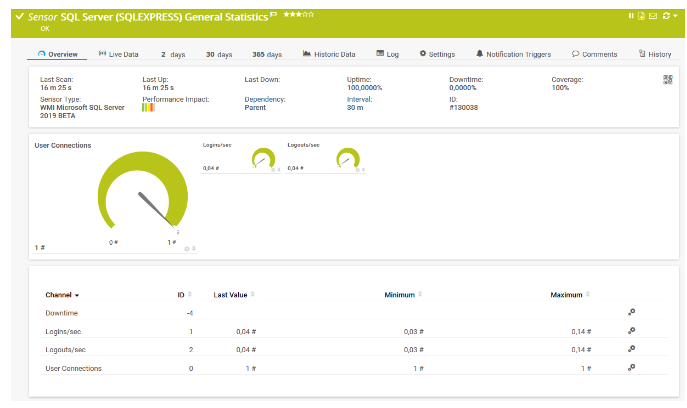Edit Downtime channel settings gear icon
This screenshot has width=687, height=408.
[x=631, y=312]
